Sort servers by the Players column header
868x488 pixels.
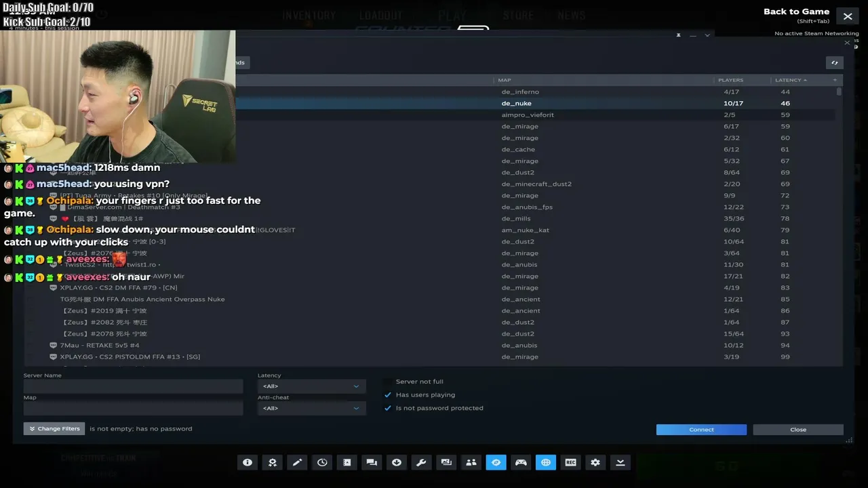730,80
